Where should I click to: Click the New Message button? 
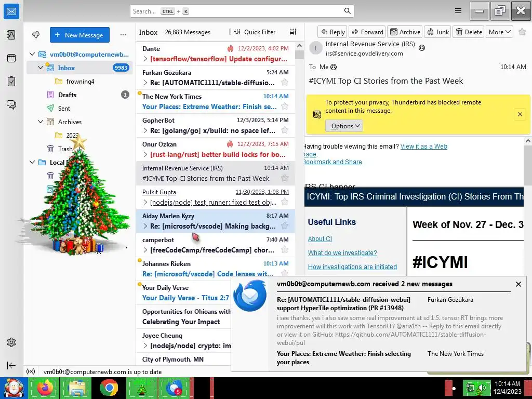pyautogui.click(x=79, y=35)
